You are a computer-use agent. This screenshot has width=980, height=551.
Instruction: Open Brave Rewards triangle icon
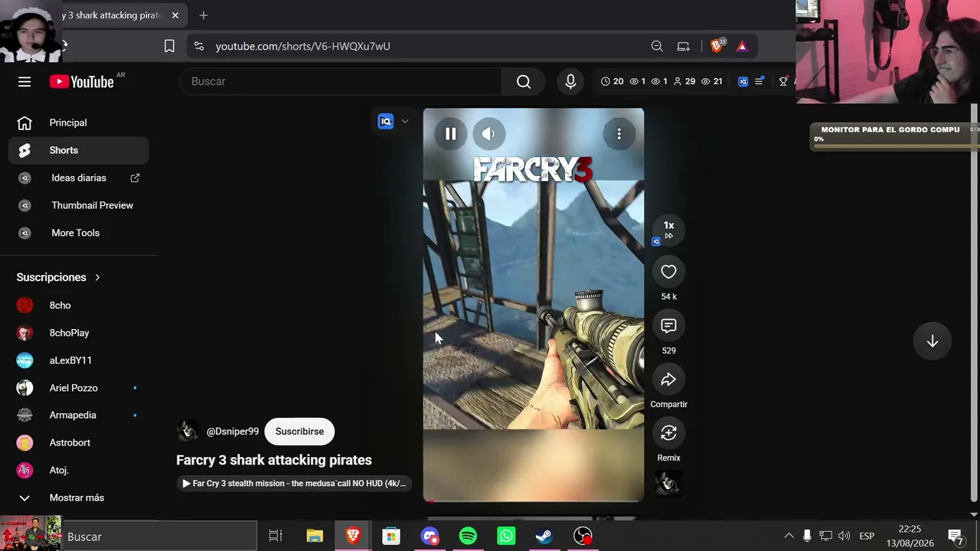coord(742,46)
